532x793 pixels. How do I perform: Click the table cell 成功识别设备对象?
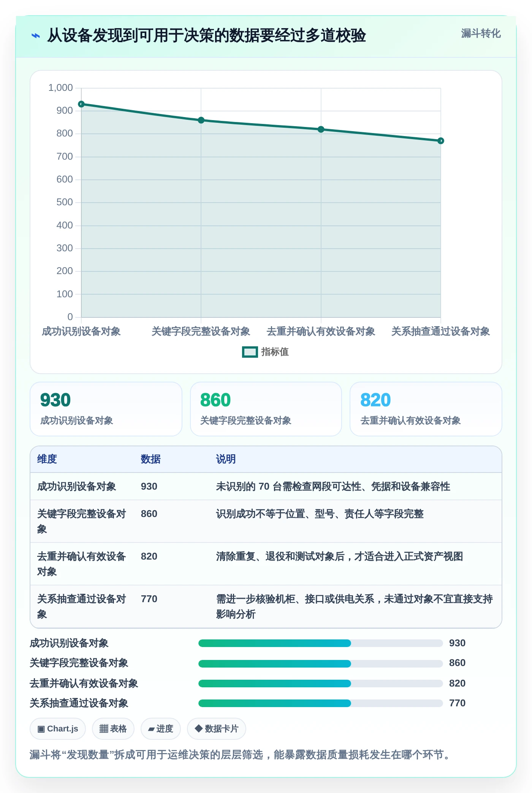(76, 487)
